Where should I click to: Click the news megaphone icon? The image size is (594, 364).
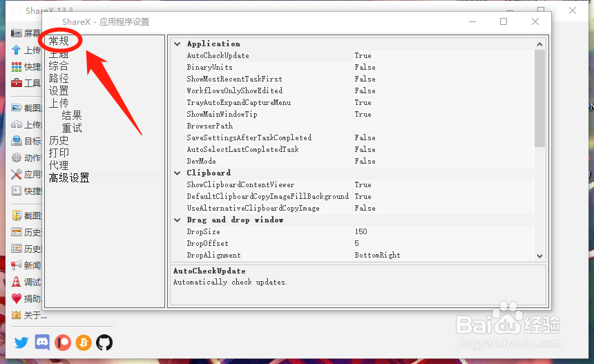17,265
